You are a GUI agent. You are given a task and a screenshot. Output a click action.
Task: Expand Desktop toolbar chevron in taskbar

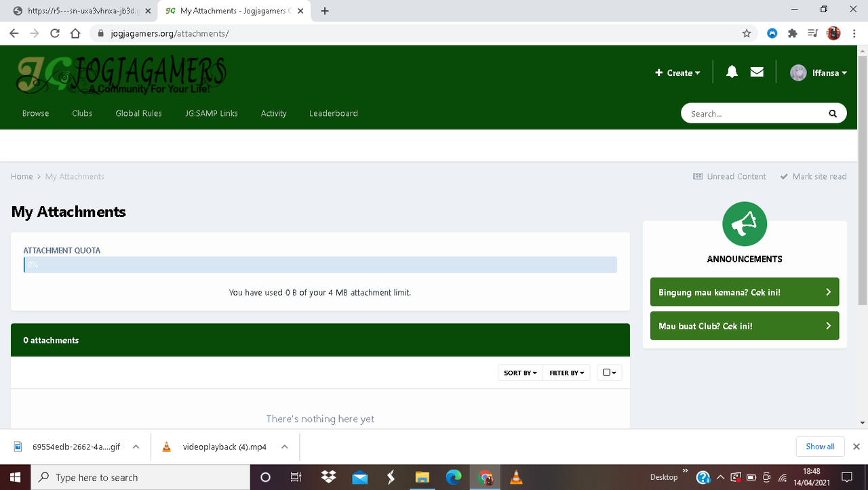pos(685,471)
